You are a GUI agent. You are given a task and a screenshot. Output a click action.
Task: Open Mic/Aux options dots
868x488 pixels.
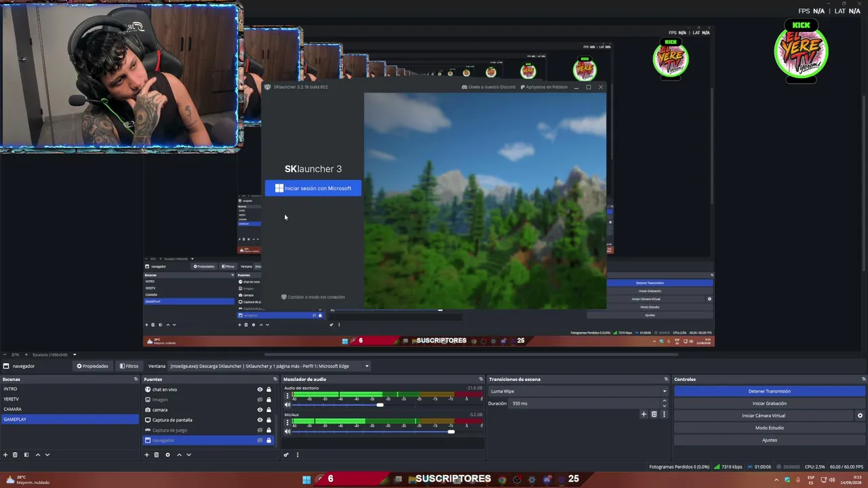click(x=288, y=422)
